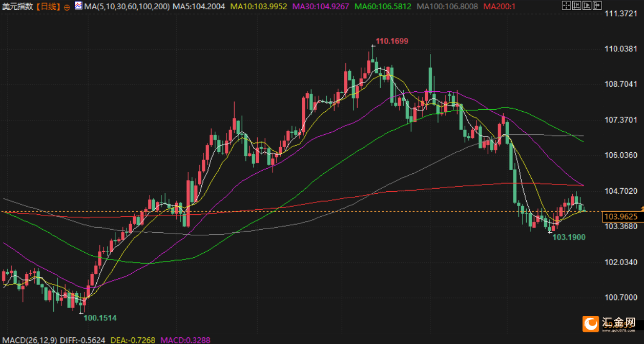Click the 106.0360 price axis label
Viewport: 644px width, 344px height.
pyautogui.click(x=621, y=155)
